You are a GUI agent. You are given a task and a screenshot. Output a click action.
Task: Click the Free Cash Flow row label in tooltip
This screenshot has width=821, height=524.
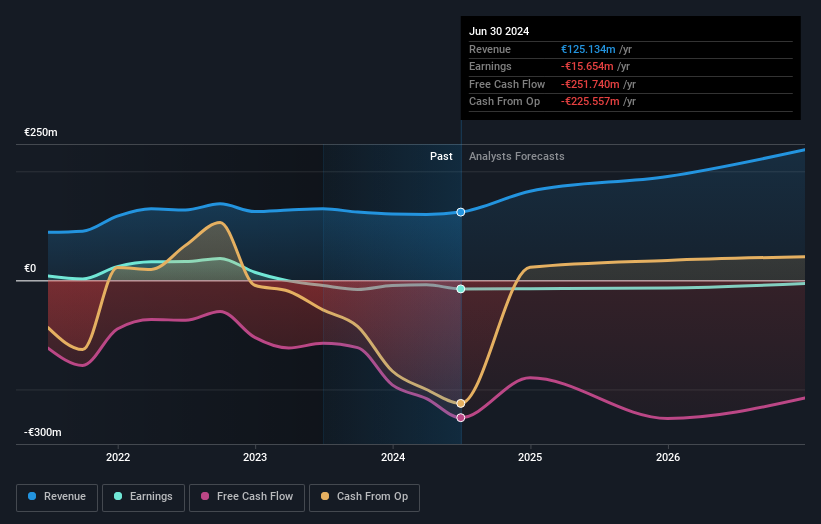pyautogui.click(x=507, y=84)
